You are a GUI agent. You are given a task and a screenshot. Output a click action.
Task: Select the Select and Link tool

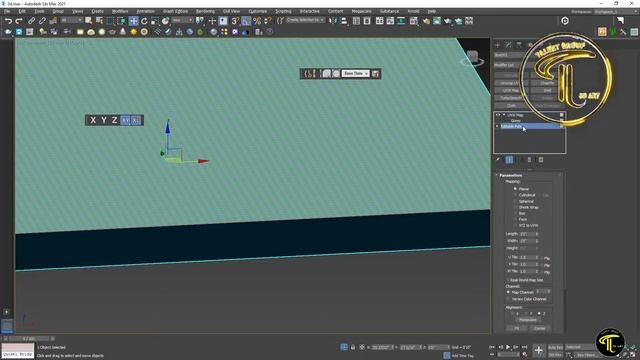pos(31,21)
